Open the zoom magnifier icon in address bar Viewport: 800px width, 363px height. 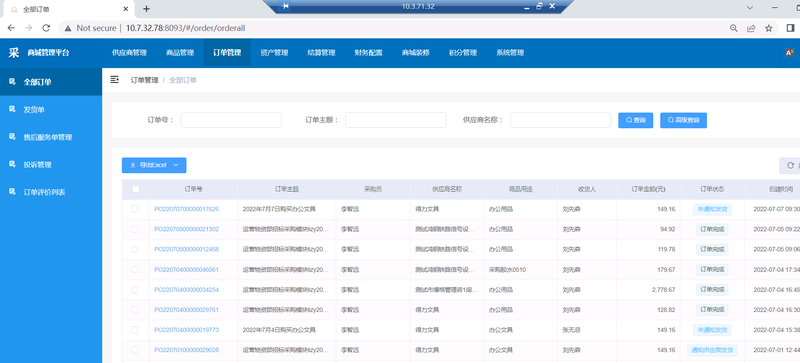(734, 28)
